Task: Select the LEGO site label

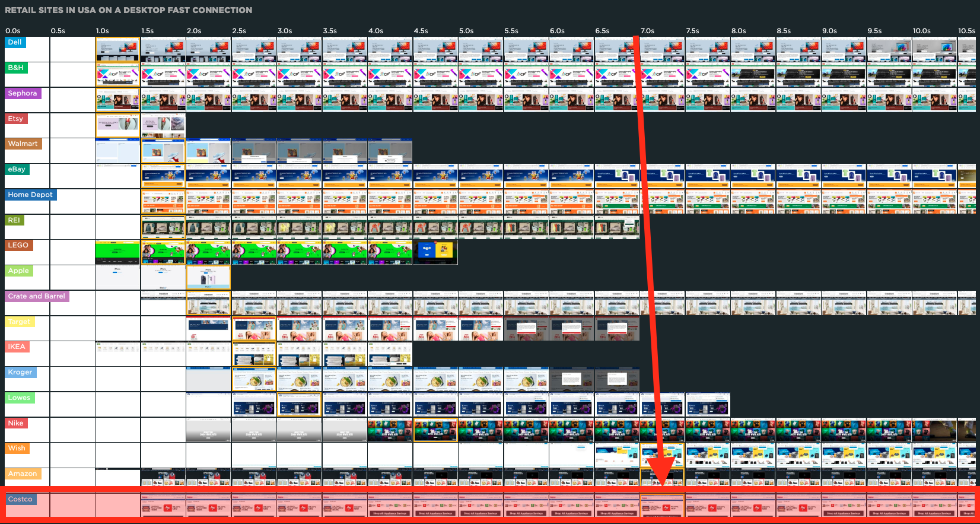Action: coord(18,245)
